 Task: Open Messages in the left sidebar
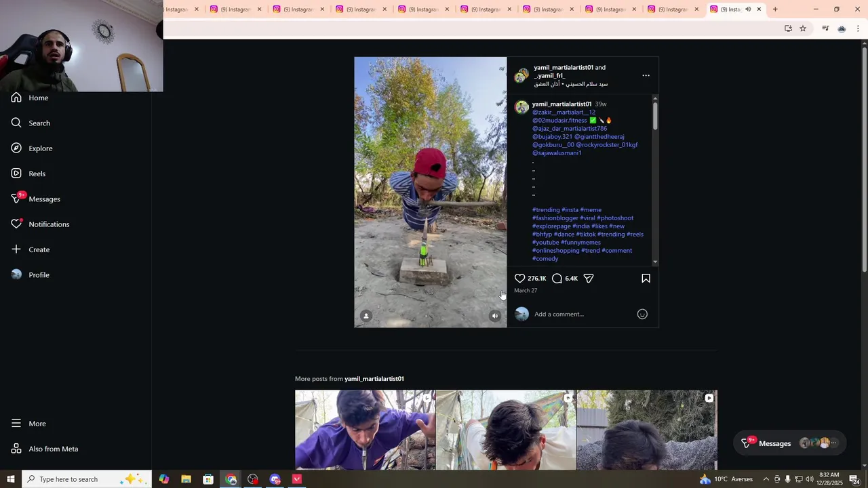pos(36,199)
